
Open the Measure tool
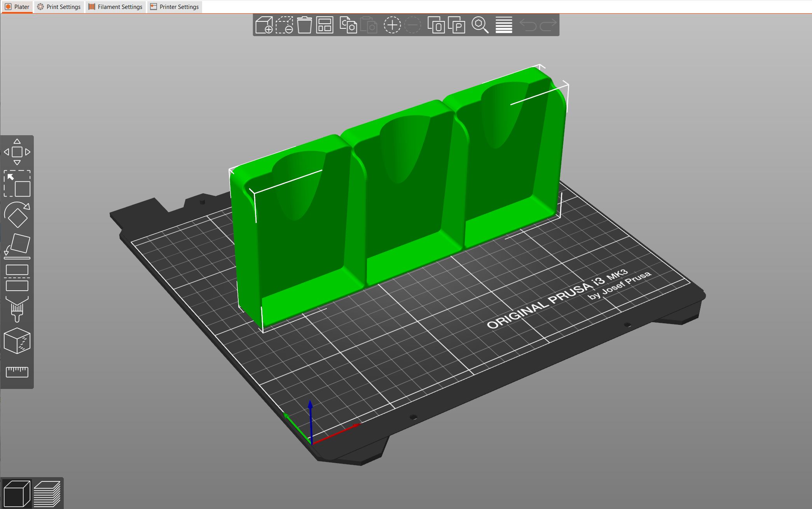(17, 372)
